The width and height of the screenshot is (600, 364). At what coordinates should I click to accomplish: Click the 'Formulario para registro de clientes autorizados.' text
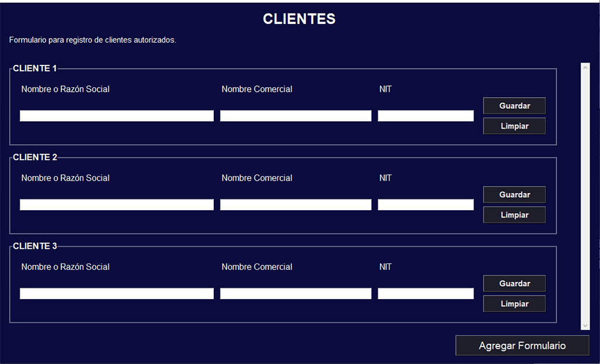(x=93, y=40)
